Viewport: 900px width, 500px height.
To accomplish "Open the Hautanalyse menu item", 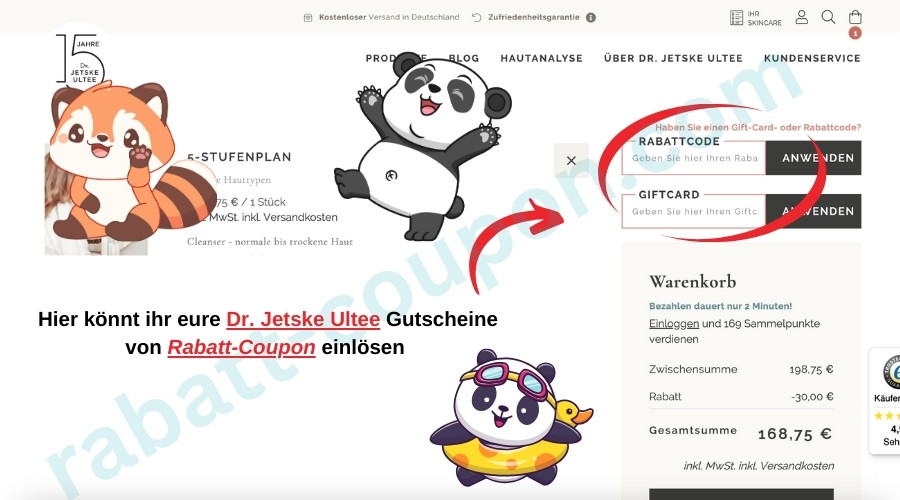I will click(541, 58).
